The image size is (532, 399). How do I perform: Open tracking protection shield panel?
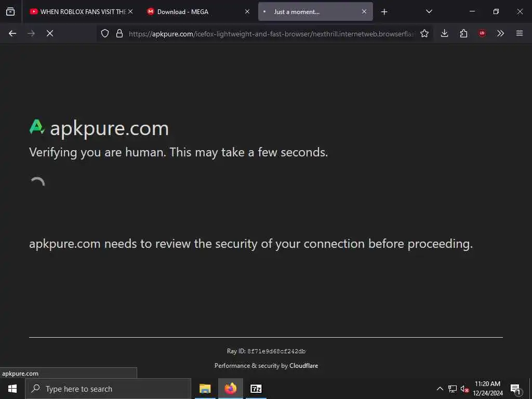point(105,33)
